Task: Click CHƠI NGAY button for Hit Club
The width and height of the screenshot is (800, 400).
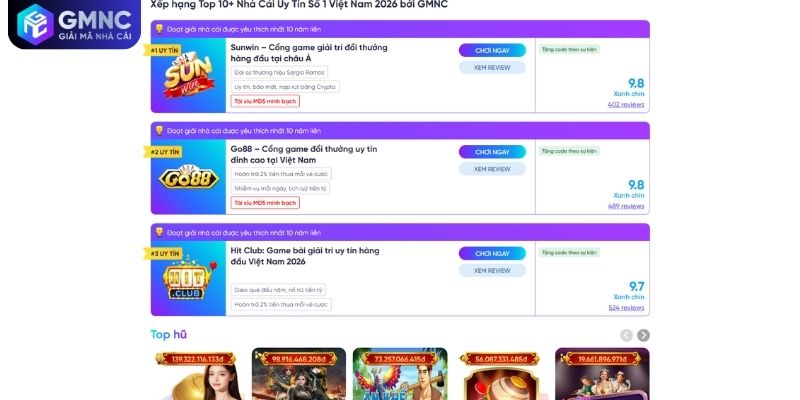Action: tap(492, 254)
